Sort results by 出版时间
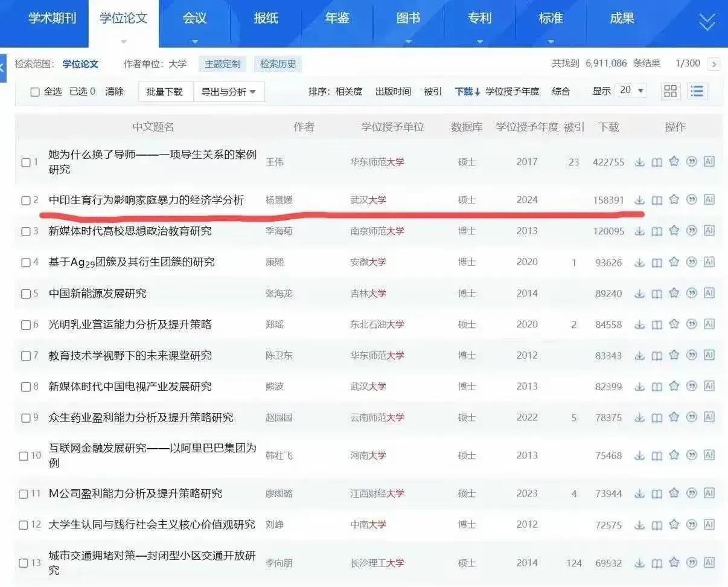The width and height of the screenshot is (728, 587). 393,91
